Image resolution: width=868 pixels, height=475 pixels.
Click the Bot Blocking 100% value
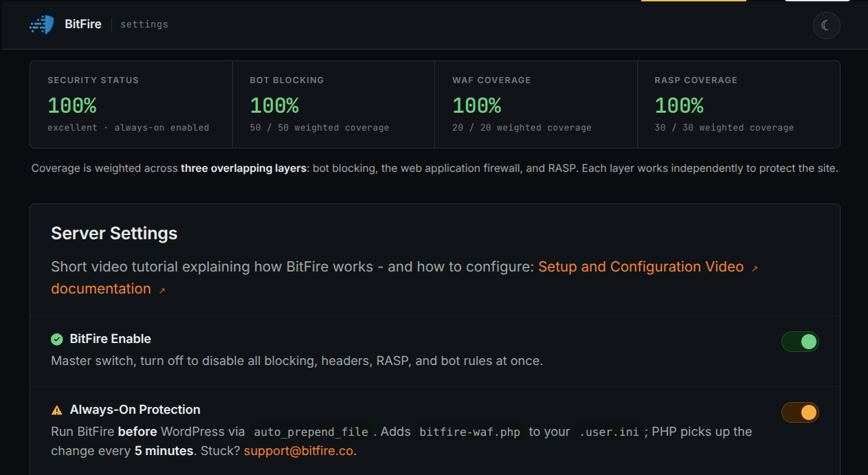(x=274, y=105)
